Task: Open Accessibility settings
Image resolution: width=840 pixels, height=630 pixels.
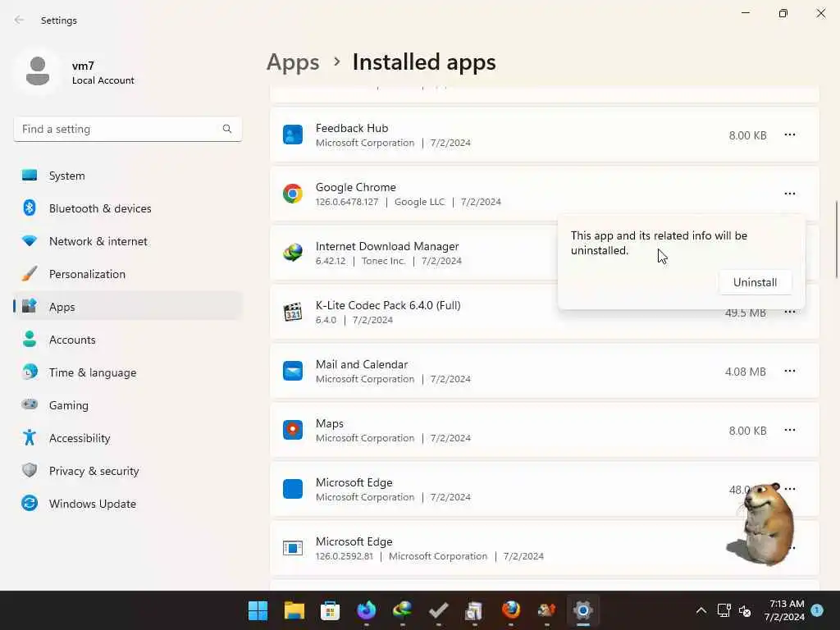Action: (127, 438)
